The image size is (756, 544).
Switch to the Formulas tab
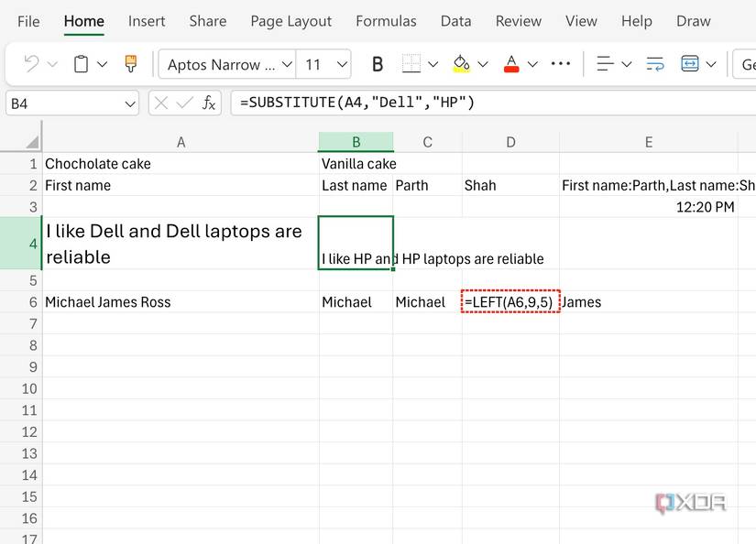tap(386, 20)
